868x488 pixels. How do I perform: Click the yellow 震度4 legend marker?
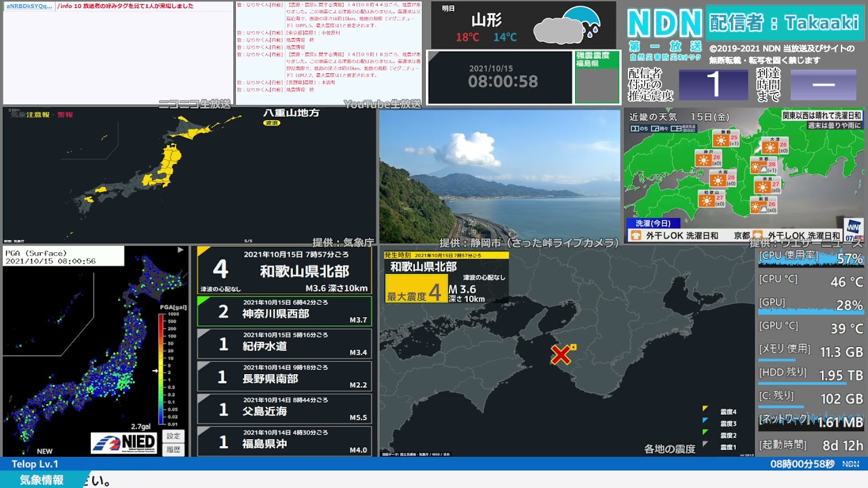(x=706, y=409)
